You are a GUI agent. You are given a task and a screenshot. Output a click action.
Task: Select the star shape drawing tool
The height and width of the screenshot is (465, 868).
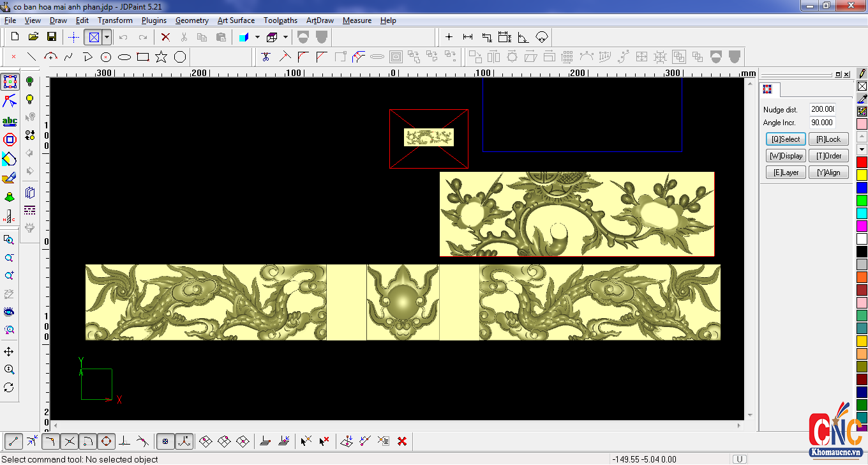(x=161, y=57)
